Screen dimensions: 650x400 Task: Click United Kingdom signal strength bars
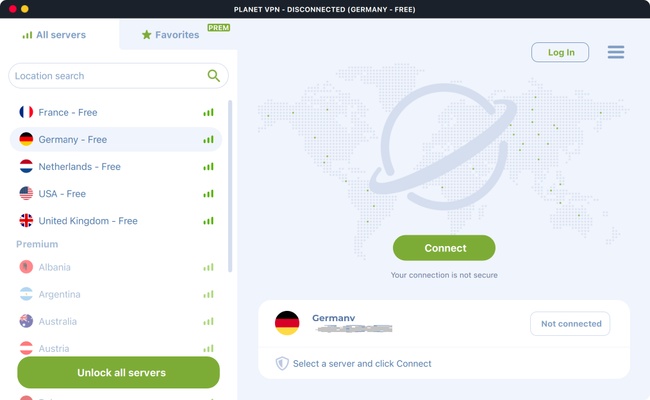tap(209, 221)
